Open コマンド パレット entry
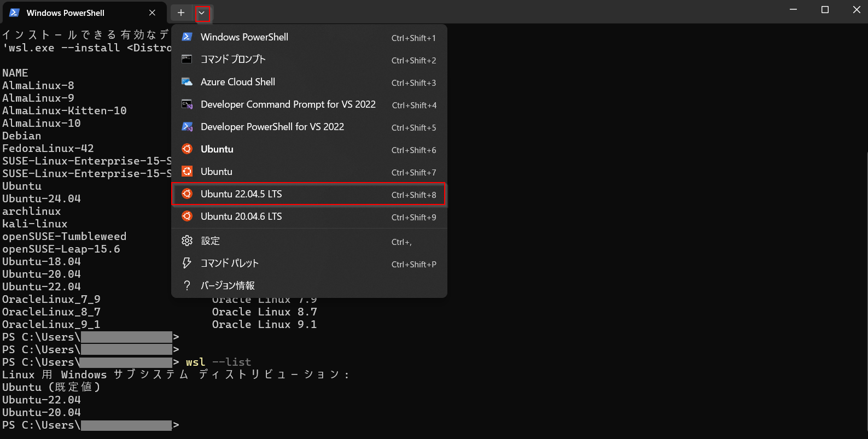This screenshot has width=868, height=439. 309,264
